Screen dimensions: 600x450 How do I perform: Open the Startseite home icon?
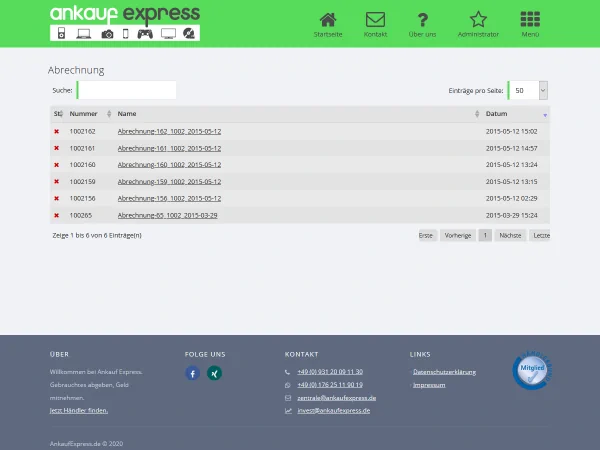327,21
